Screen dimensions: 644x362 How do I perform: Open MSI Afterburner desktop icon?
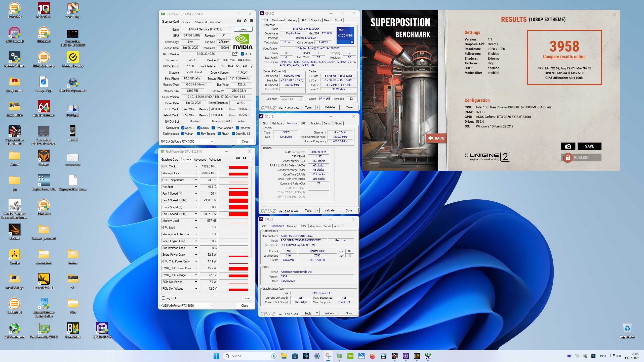[14, 330]
